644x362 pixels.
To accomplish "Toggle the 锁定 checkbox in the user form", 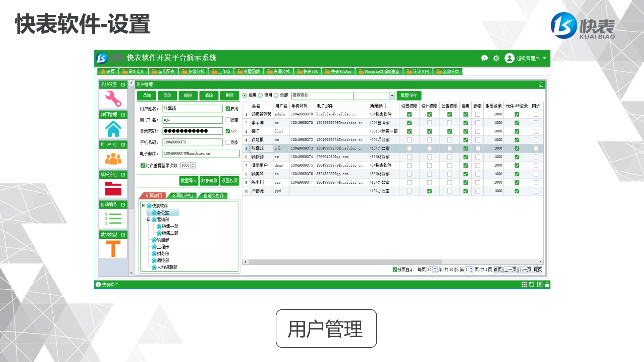I will click(x=228, y=120).
